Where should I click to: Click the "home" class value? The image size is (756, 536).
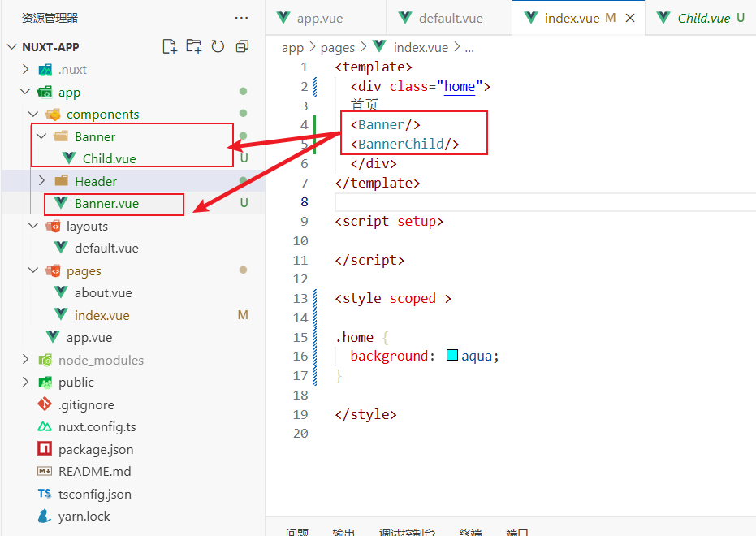(460, 86)
